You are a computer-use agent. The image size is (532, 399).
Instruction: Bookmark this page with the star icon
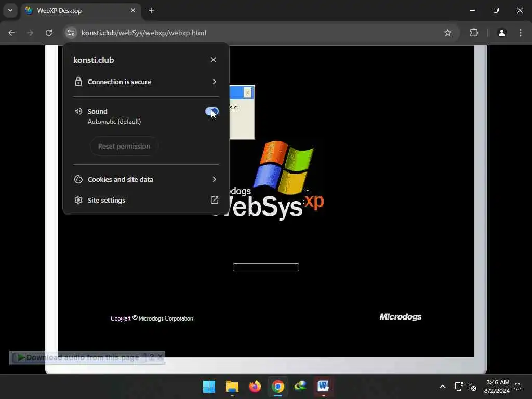[448, 33]
